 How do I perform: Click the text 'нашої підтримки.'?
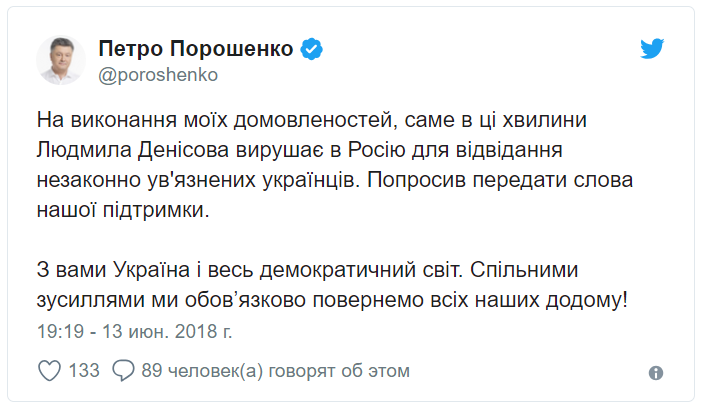coord(123,210)
